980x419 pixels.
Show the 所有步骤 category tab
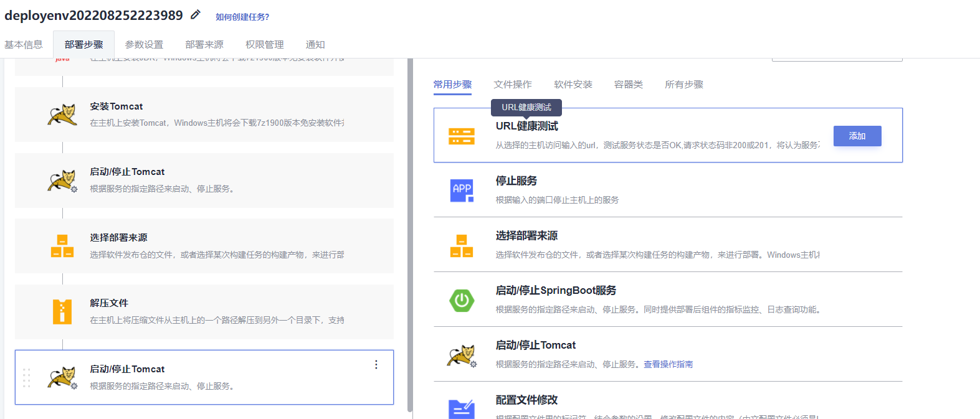pos(684,84)
